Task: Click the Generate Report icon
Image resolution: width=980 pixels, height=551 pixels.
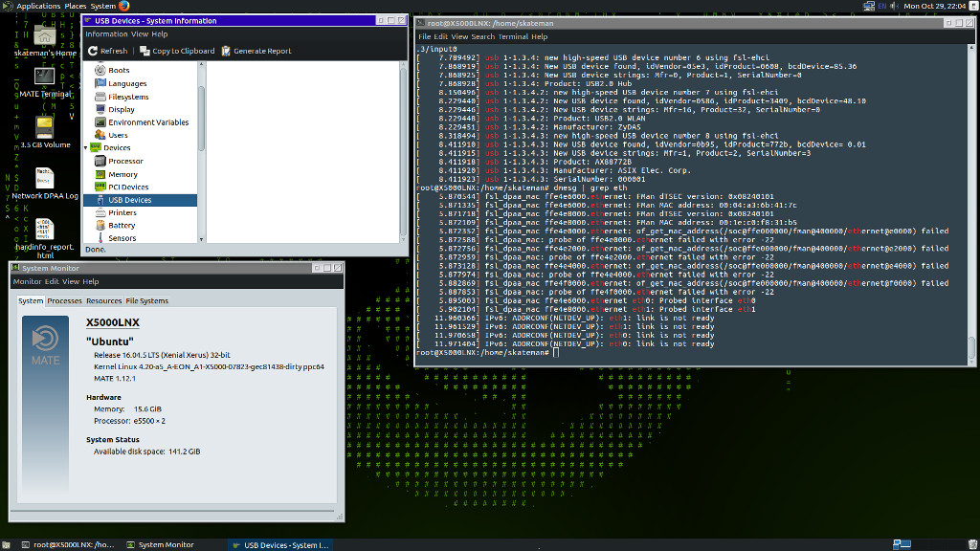Action: pos(226,51)
